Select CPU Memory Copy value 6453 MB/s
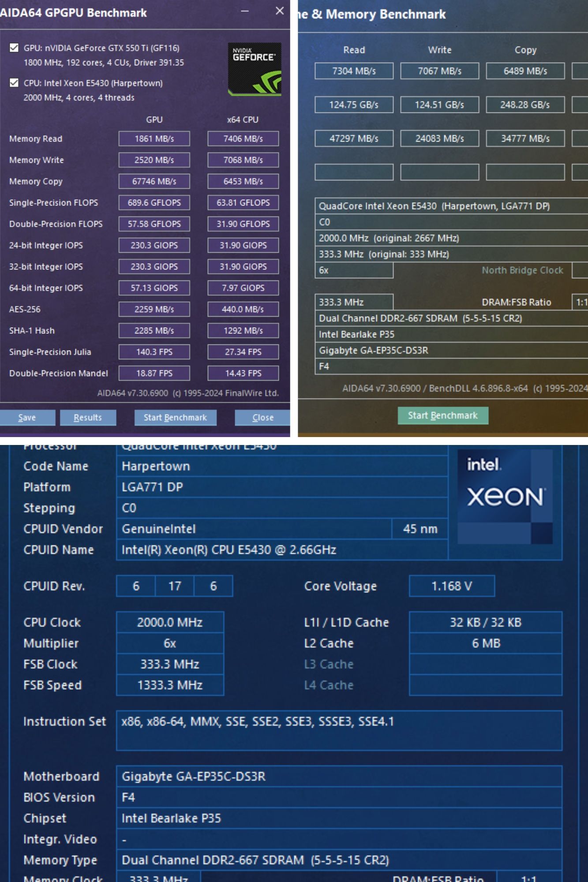Viewport: 588px width, 882px height. 243,181
